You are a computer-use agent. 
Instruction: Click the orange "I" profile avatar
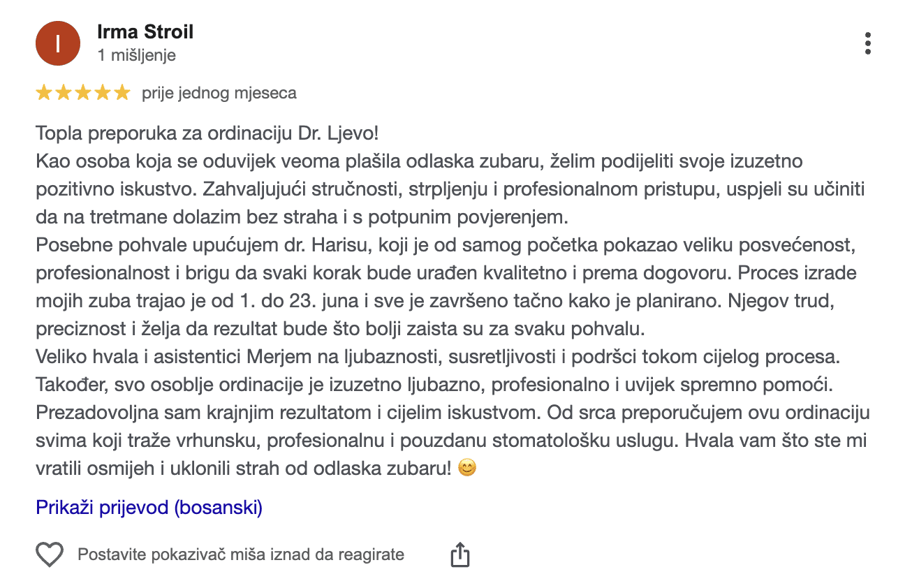coord(57,43)
